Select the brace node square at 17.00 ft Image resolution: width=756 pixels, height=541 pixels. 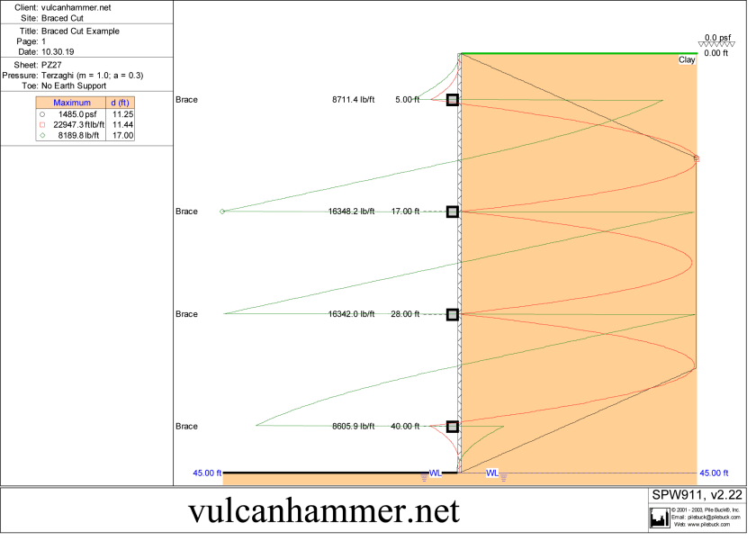(x=453, y=212)
